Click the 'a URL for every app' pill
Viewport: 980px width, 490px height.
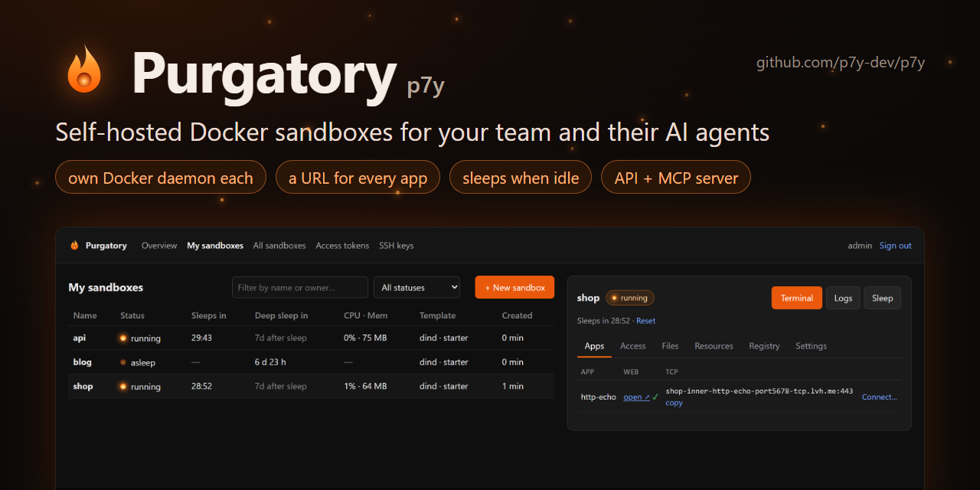tap(358, 178)
